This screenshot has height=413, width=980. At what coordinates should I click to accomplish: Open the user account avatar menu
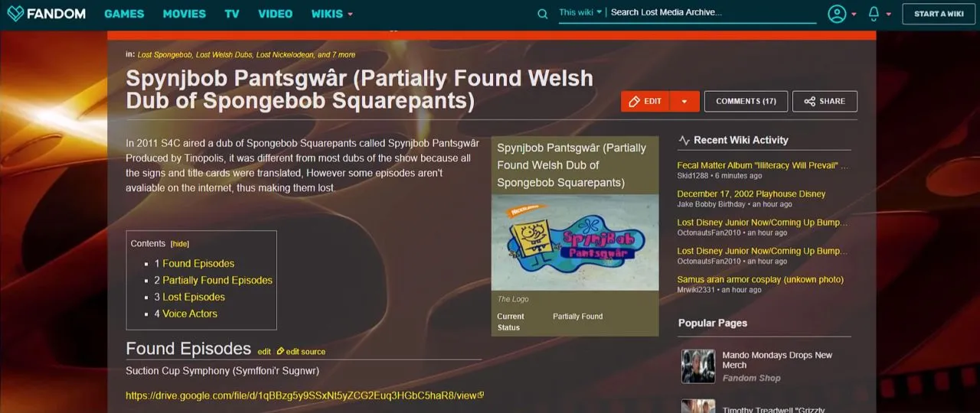pyautogui.click(x=837, y=14)
